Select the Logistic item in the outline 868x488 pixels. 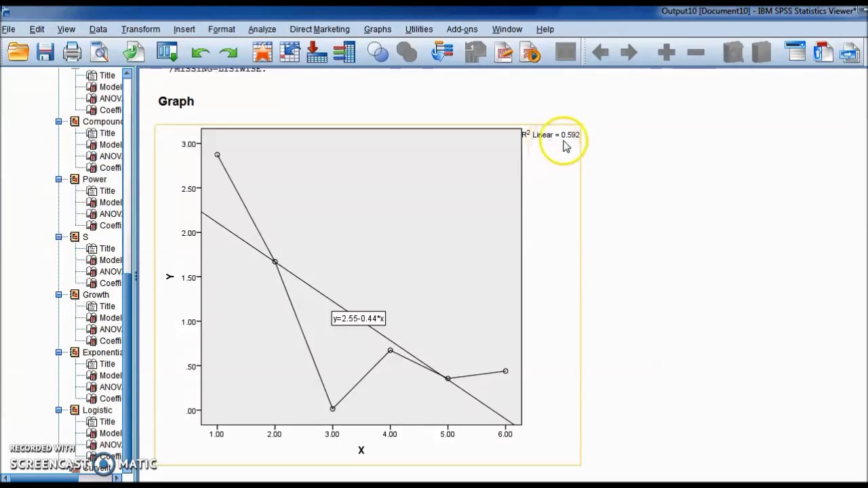[97, 410]
